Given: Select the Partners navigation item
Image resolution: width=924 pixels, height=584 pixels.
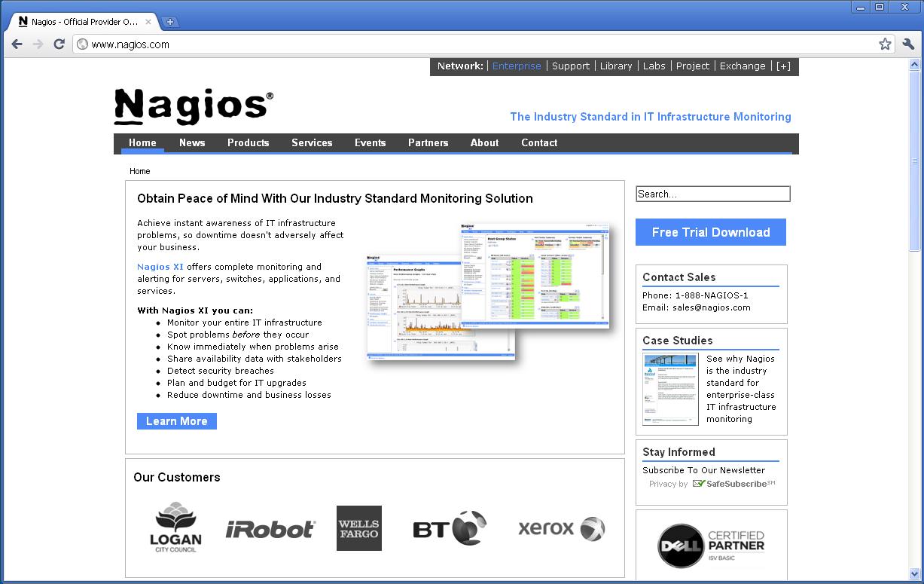Looking at the screenshot, I should click(x=428, y=142).
